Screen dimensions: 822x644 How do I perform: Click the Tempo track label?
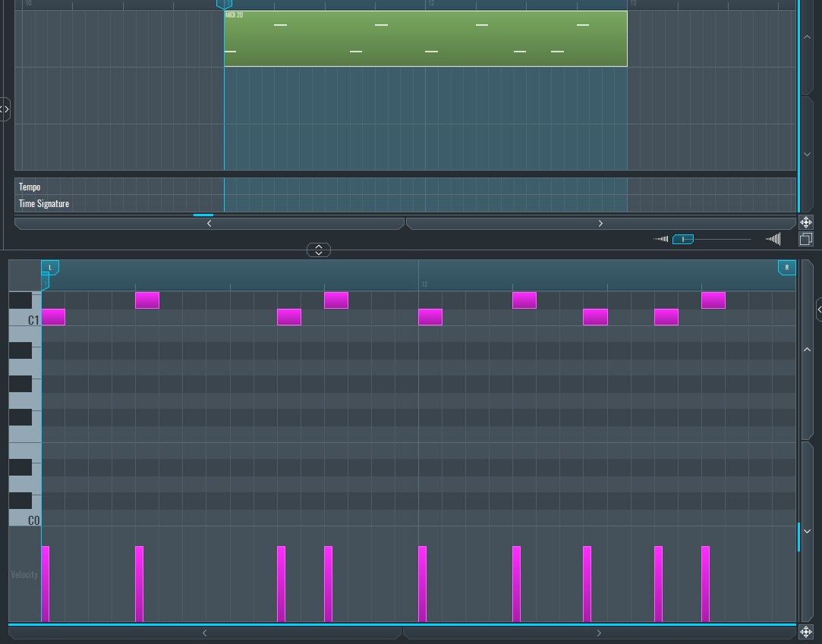(x=30, y=187)
